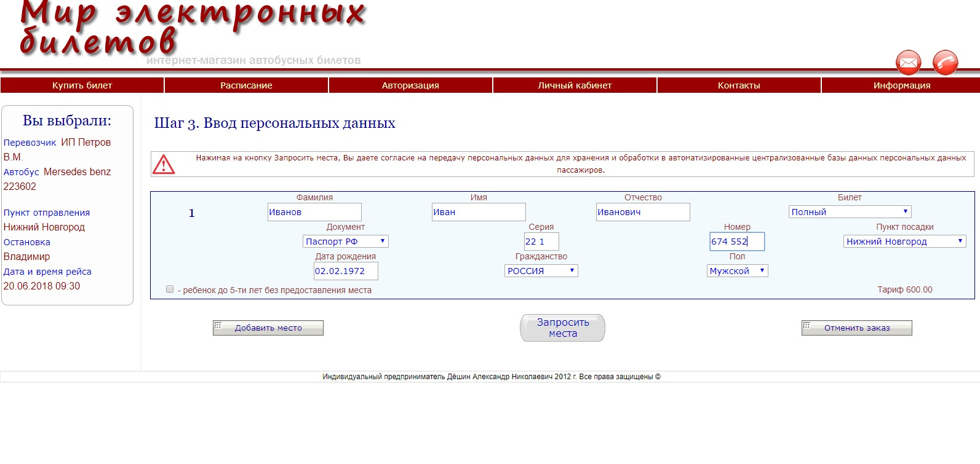The image size is (980, 464).
Task: Open the Билет type dropdown "Полный"
Action: pos(850,212)
